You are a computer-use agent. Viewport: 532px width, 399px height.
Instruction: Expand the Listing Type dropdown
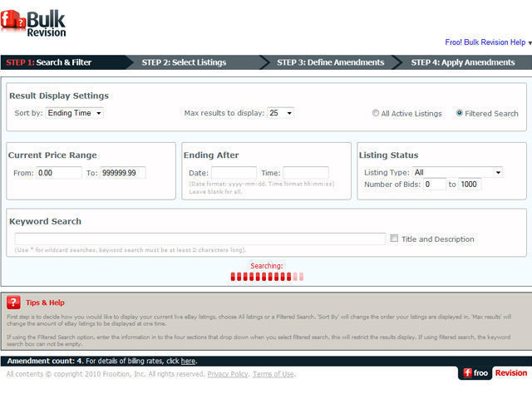457,172
